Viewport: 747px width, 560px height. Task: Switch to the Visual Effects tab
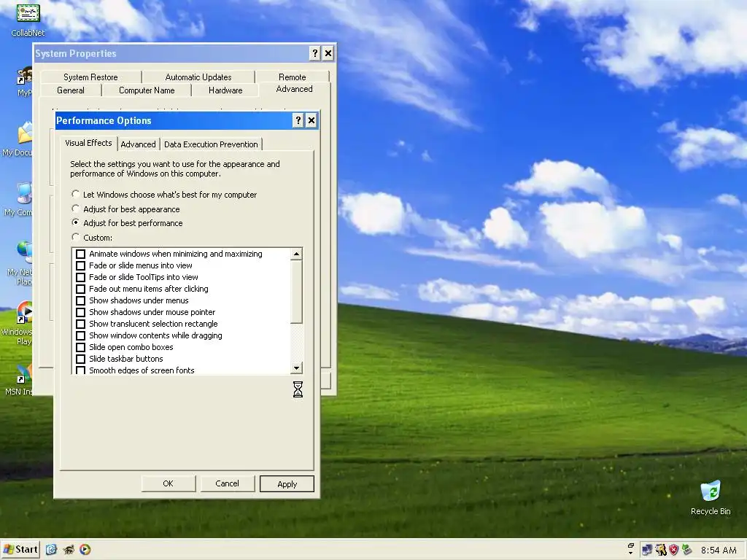[88, 143]
